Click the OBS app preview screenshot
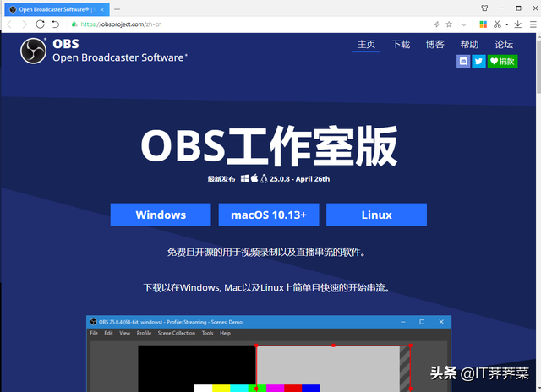The image size is (541, 392). click(269, 353)
